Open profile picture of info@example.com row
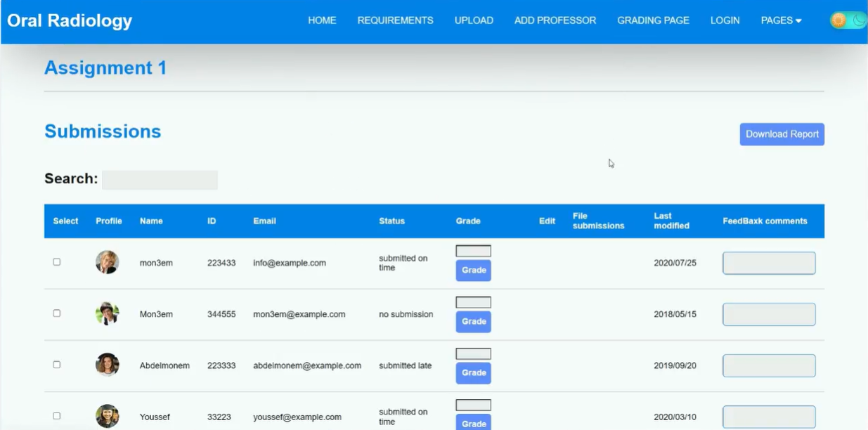Viewport: 868px width, 430px height. coord(108,262)
